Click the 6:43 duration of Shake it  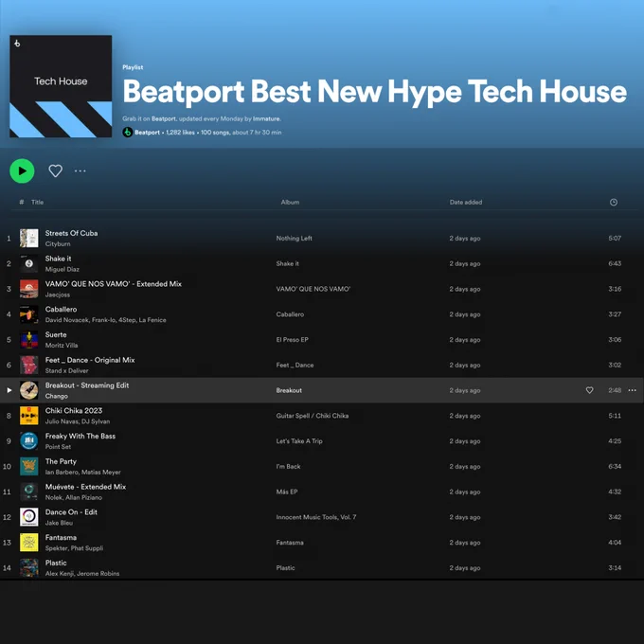(x=615, y=263)
